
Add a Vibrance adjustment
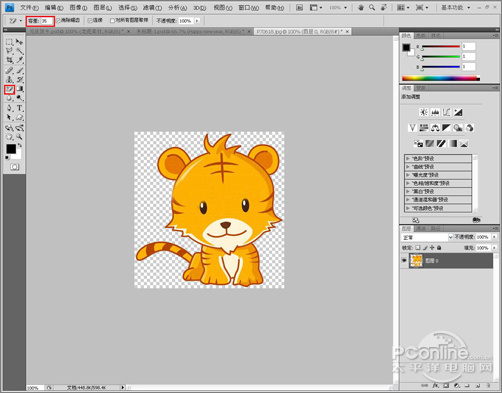click(x=412, y=128)
